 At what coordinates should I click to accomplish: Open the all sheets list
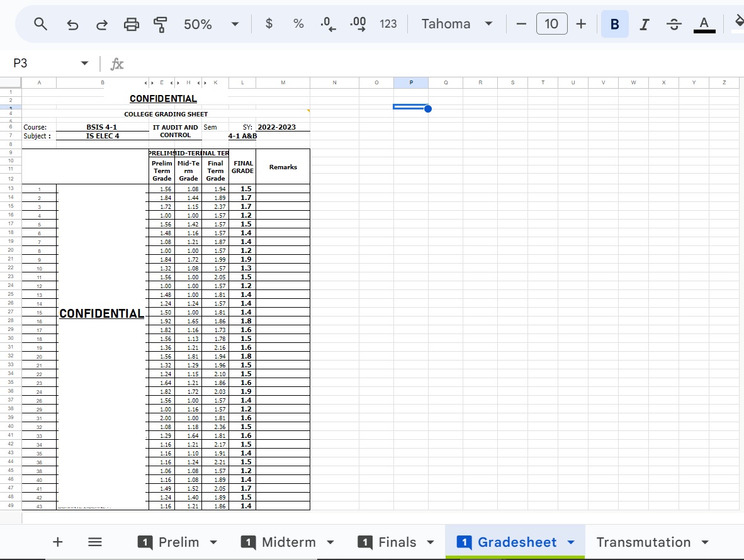point(95,542)
